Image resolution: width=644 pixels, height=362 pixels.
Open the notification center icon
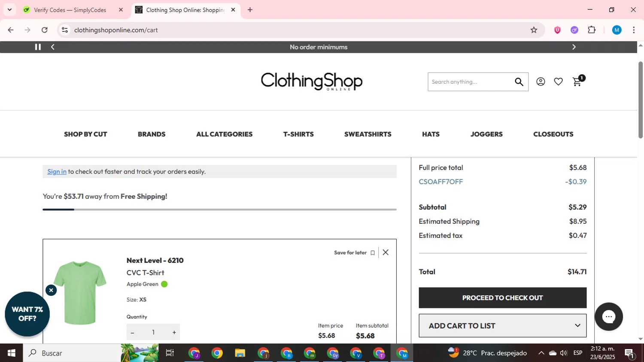point(629,354)
